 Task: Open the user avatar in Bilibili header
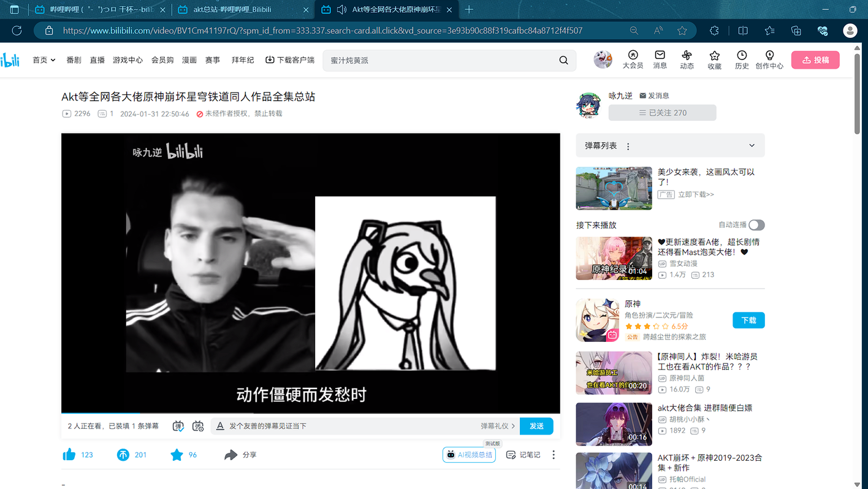(x=603, y=59)
